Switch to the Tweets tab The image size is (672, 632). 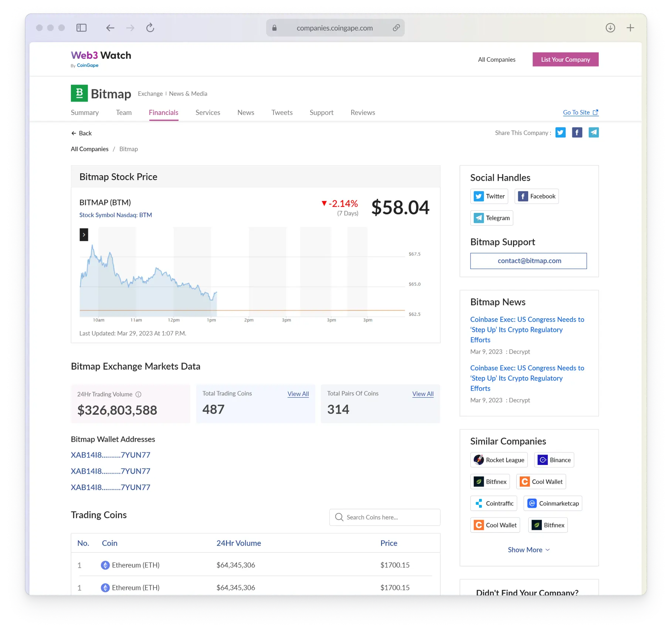click(282, 113)
